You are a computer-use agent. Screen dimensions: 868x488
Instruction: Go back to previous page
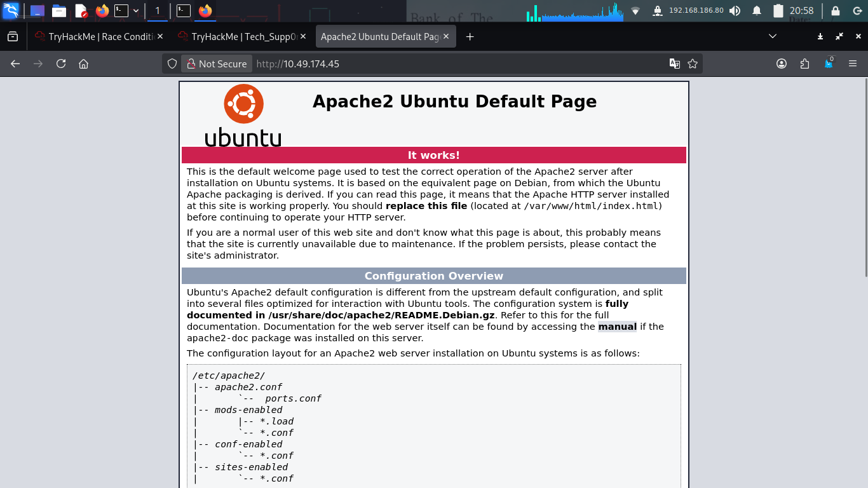coord(15,64)
